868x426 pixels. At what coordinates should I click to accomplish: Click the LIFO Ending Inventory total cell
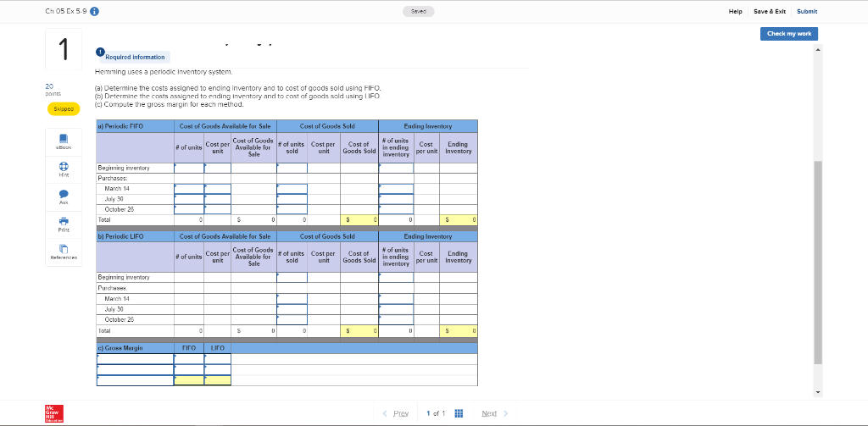[x=459, y=329]
